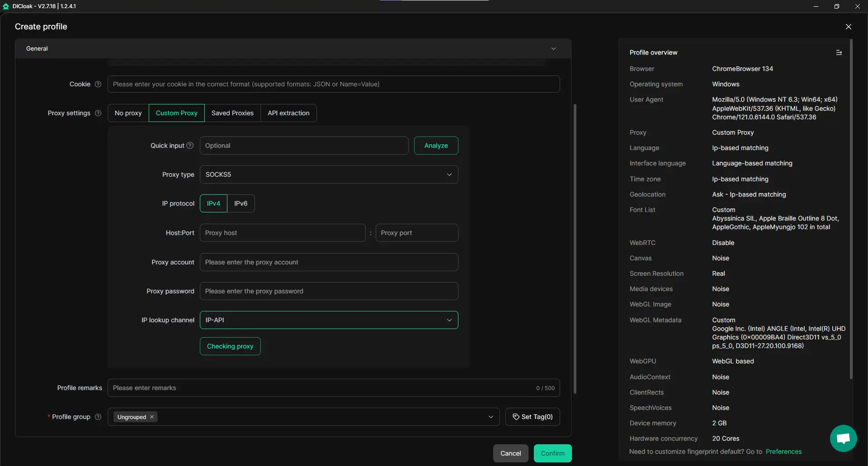Viewport: 868px width, 466px height.
Task: Click the Profile group help icon
Action: click(x=98, y=417)
